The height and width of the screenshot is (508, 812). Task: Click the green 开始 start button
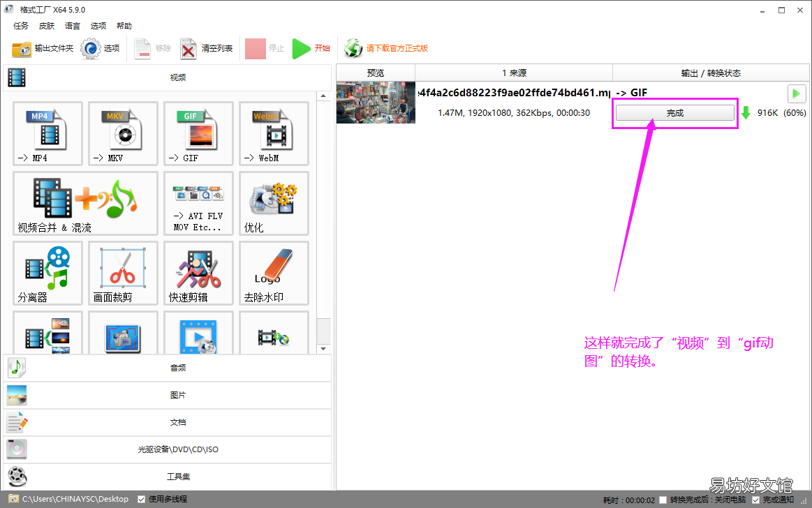[311, 49]
